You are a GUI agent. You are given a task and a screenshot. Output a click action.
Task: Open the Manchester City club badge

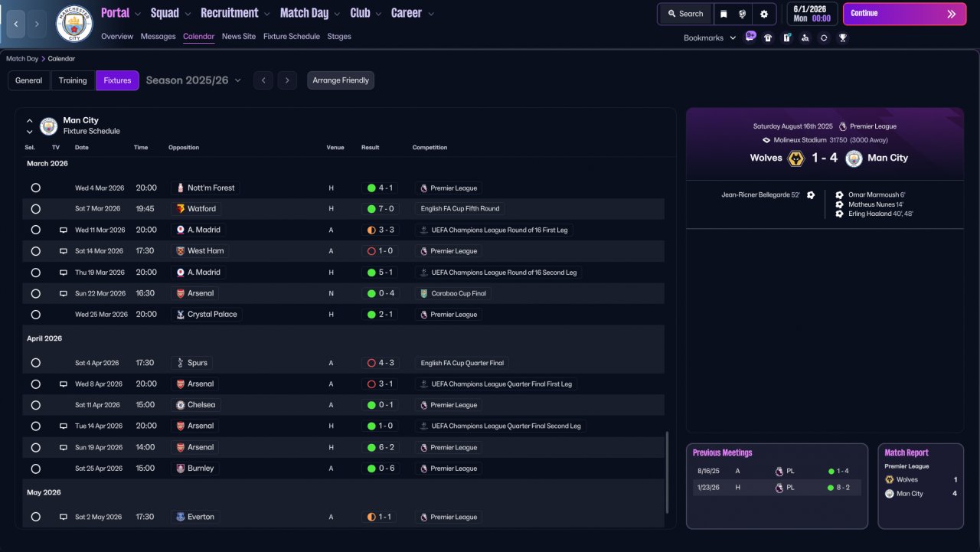[74, 24]
